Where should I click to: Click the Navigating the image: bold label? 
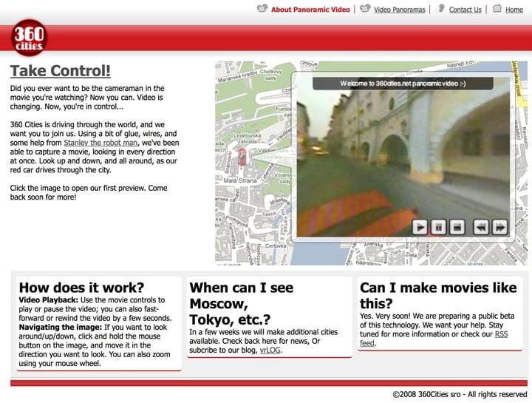[61, 327]
